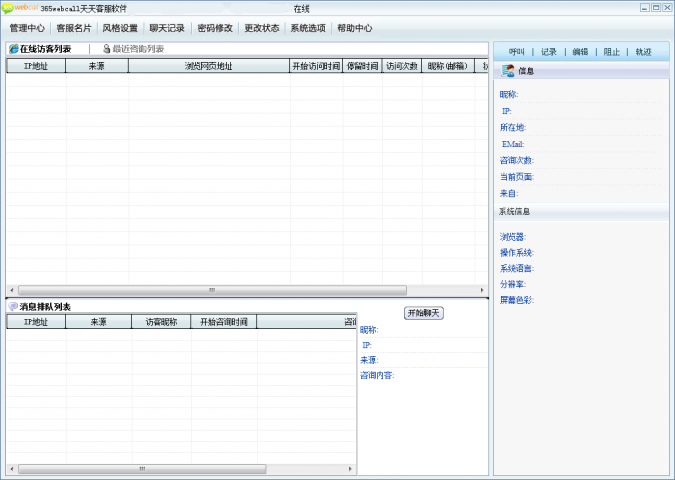Click the 轨迹 button in right panel
The width and height of the screenshot is (675, 480).
[x=643, y=52]
